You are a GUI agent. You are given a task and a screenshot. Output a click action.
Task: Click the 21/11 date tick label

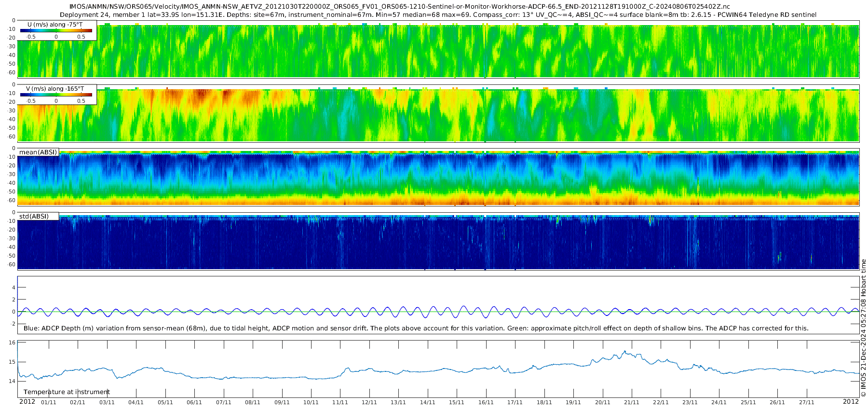coord(631,402)
